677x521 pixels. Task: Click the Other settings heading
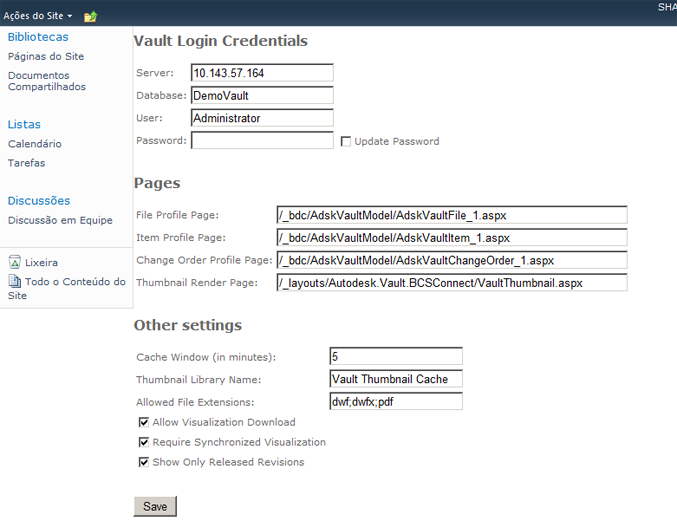coord(188,325)
